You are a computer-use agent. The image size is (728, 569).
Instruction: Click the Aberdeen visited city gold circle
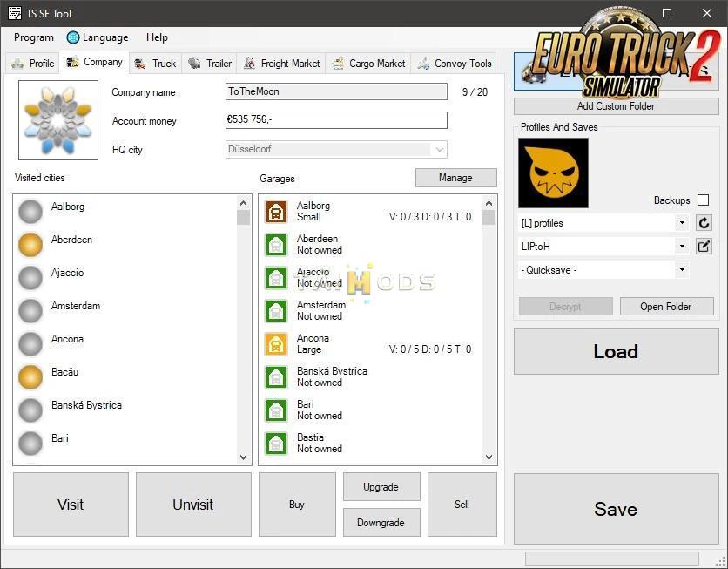tap(30, 244)
